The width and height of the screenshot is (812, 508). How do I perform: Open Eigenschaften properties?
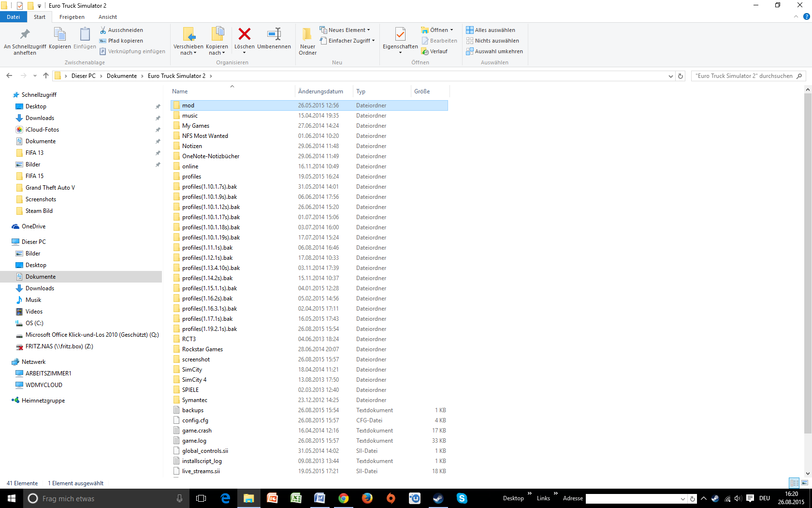pos(400,41)
